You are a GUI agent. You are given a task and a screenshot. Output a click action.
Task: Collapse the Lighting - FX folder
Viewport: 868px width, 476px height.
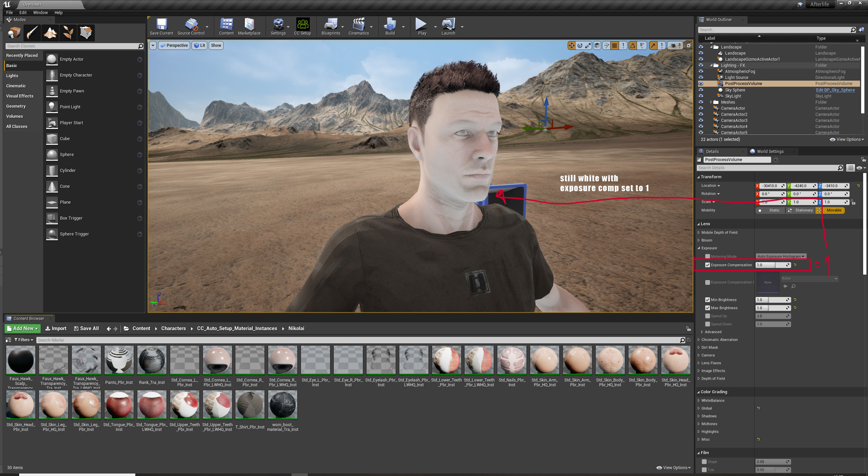[711, 65]
